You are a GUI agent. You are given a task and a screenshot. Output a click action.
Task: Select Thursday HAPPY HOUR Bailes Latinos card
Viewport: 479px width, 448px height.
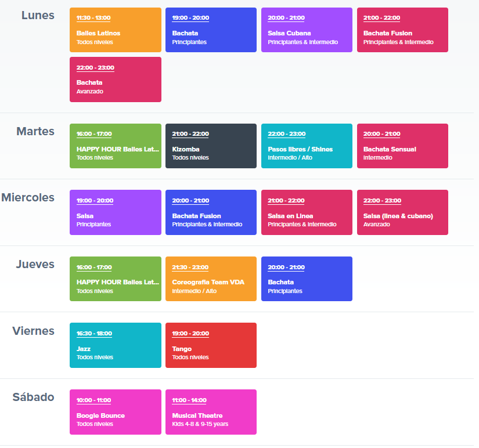point(116,279)
